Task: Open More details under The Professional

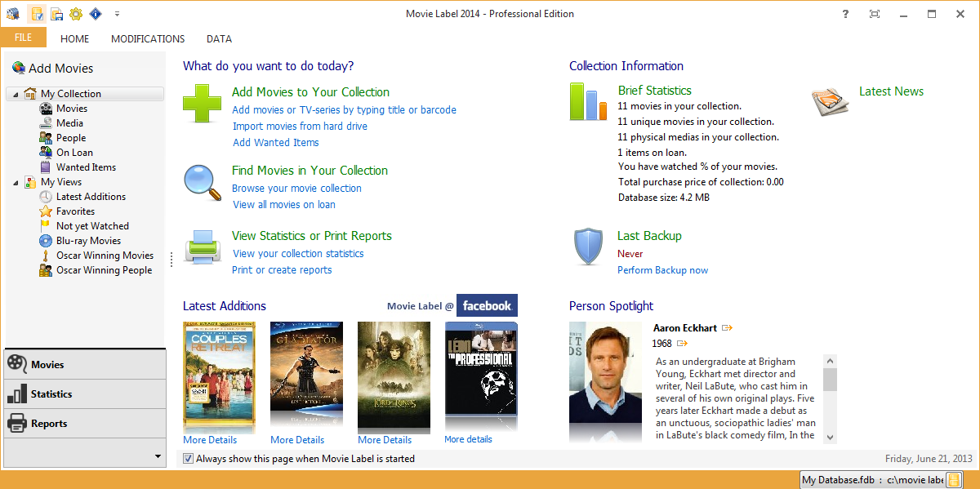Action: [468, 439]
